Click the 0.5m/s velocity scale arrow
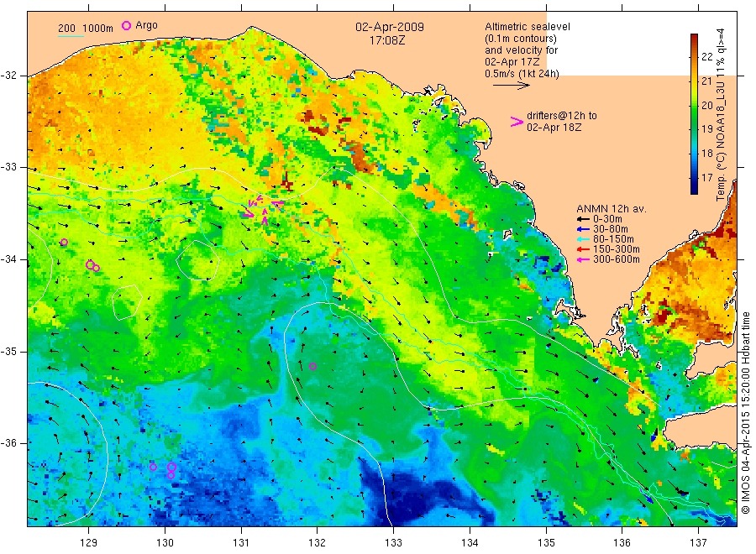Viewport: 756px width, 554px height. click(x=511, y=86)
